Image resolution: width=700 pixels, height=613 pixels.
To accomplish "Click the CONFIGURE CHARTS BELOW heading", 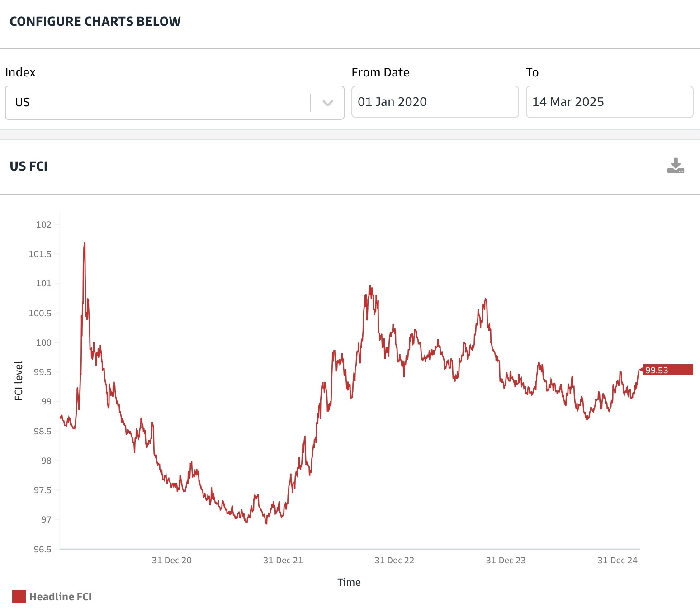I will click(95, 21).
